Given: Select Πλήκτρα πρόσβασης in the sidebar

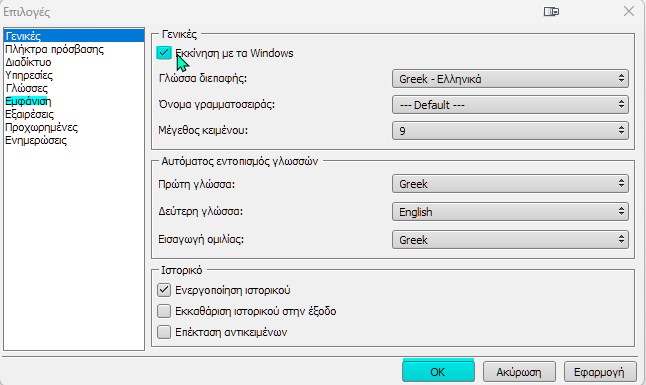Looking at the screenshot, I should (x=54, y=49).
